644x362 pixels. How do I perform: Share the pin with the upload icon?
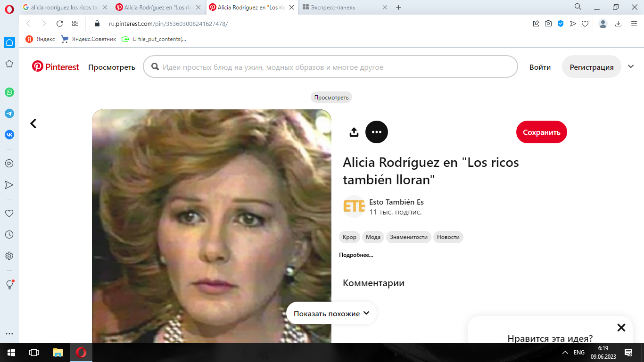tap(354, 132)
